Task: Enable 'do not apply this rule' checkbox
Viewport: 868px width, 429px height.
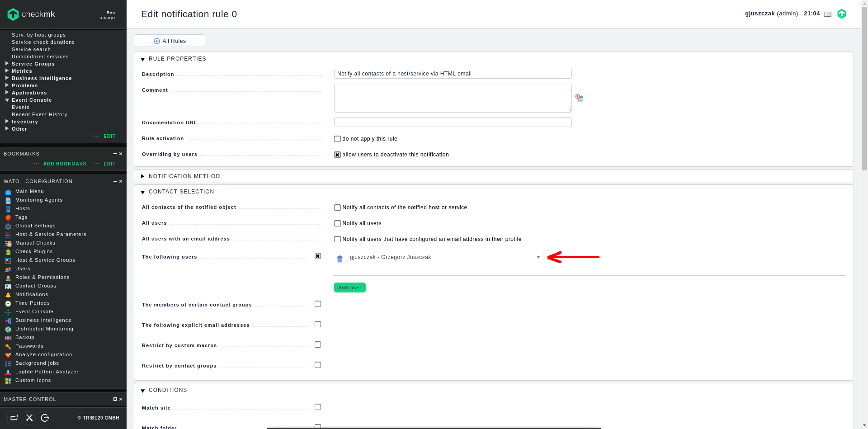Action: click(337, 139)
